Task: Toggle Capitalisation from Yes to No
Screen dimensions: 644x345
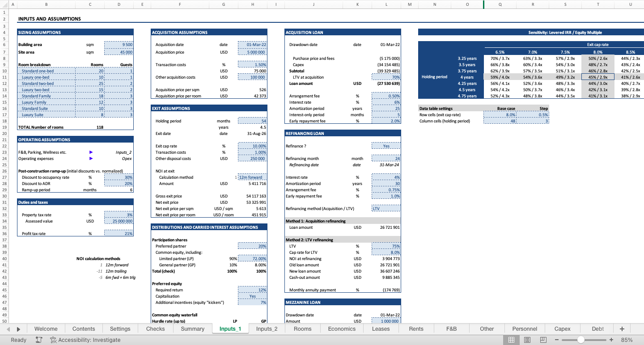Action: pos(253,296)
